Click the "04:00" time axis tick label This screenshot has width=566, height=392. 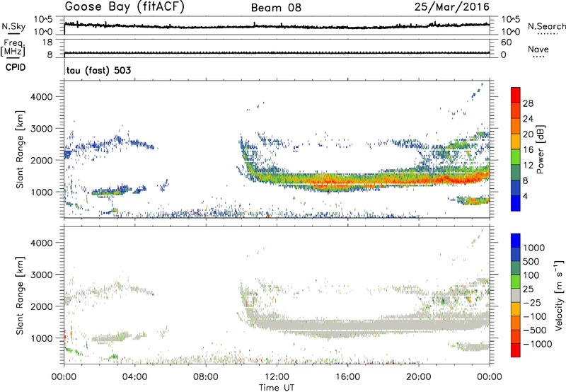(x=134, y=377)
